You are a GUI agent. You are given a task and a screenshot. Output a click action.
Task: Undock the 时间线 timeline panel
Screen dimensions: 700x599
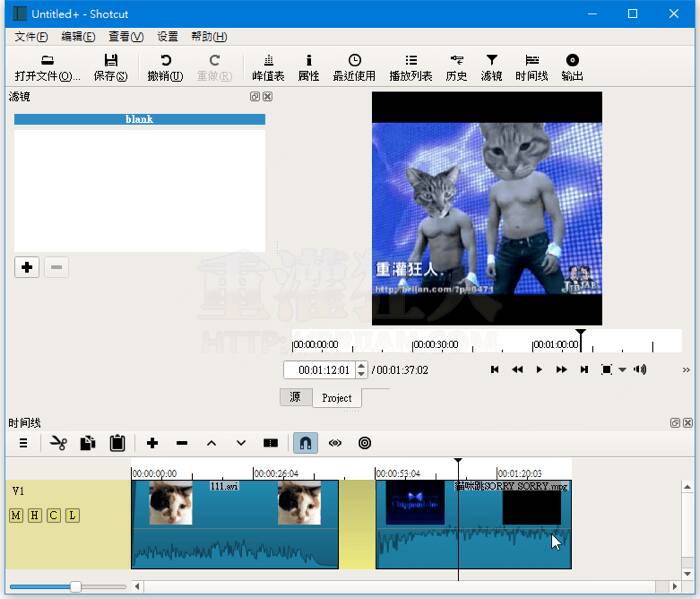[x=675, y=423]
